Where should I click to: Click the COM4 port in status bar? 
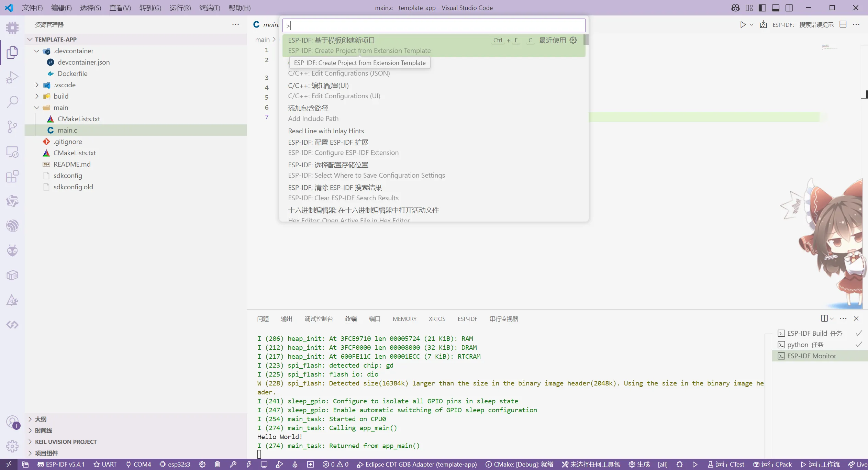tap(138, 465)
